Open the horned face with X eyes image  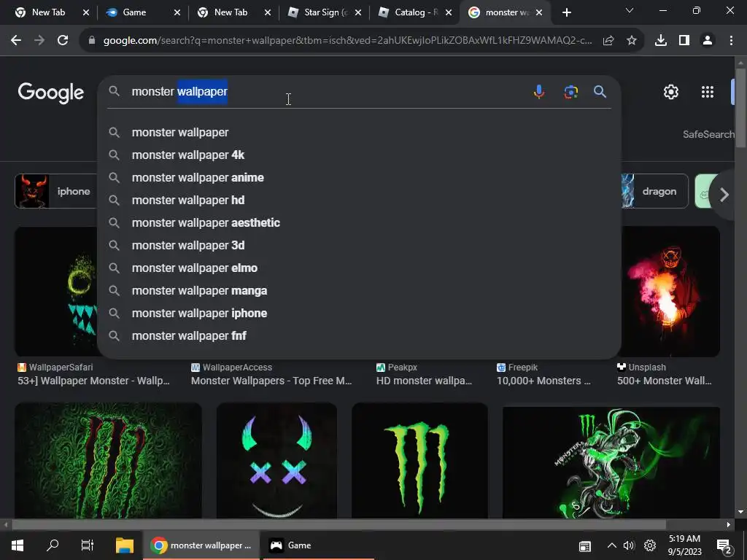[x=276, y=461]
